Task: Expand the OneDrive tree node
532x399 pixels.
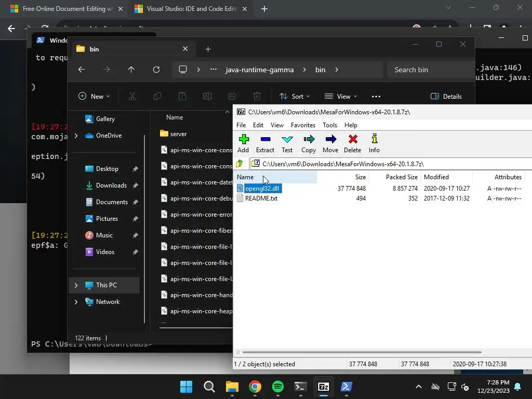Action: [x=76, y=136]
